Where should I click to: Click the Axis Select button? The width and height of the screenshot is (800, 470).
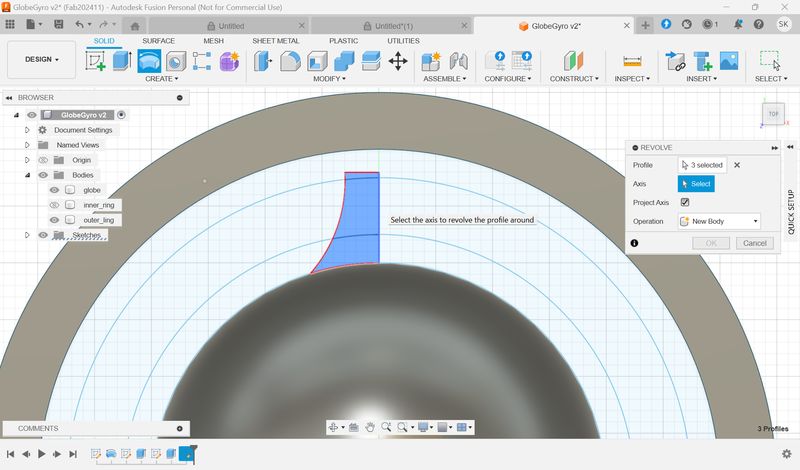point(696,184)
